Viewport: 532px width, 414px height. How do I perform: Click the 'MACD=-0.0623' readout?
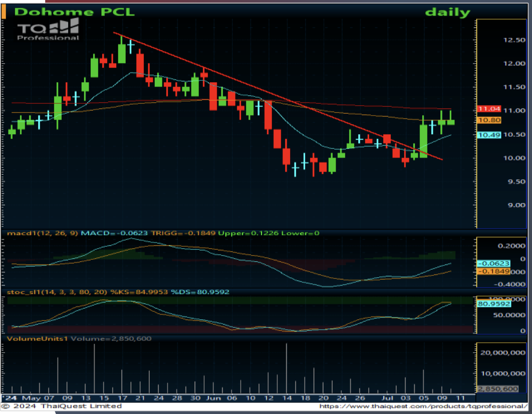click(x=114, y=233)
